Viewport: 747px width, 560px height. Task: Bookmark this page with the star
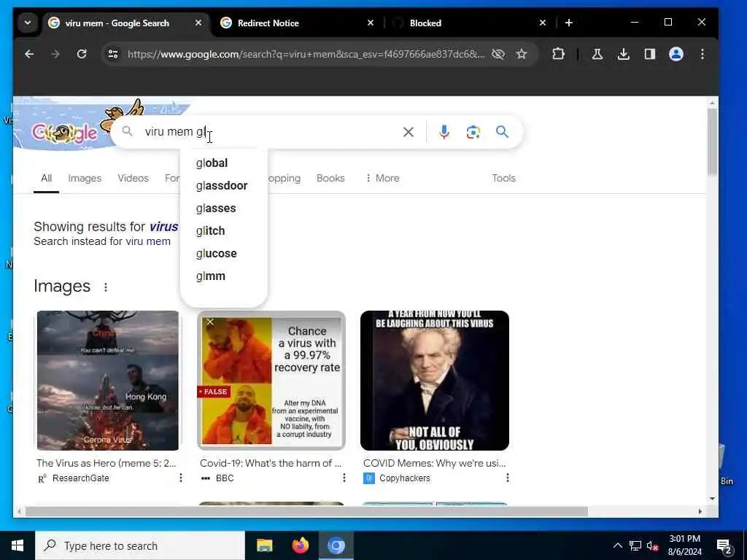(x=522, y=54)
